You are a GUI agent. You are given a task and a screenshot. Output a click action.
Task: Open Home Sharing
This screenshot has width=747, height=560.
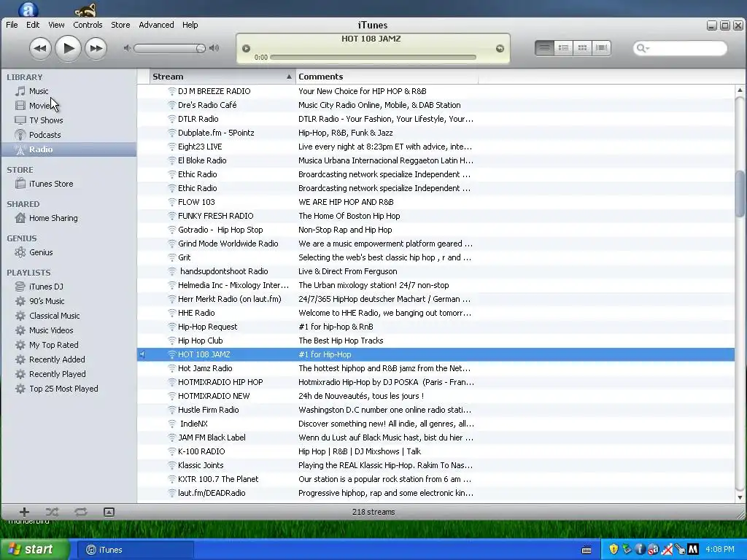coord(69,218)
